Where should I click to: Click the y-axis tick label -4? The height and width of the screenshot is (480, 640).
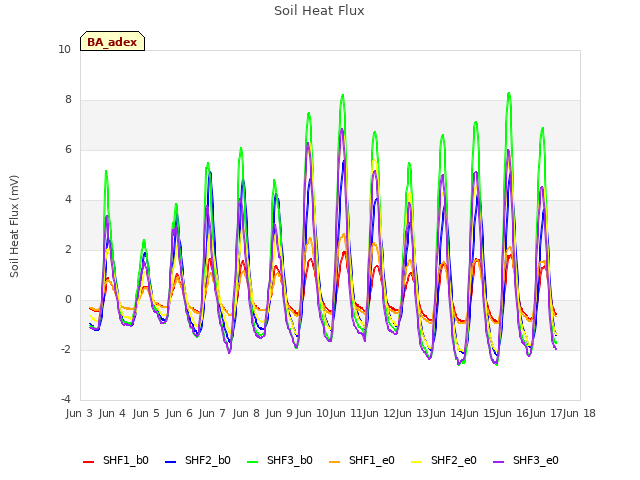(x=66, y=400)
